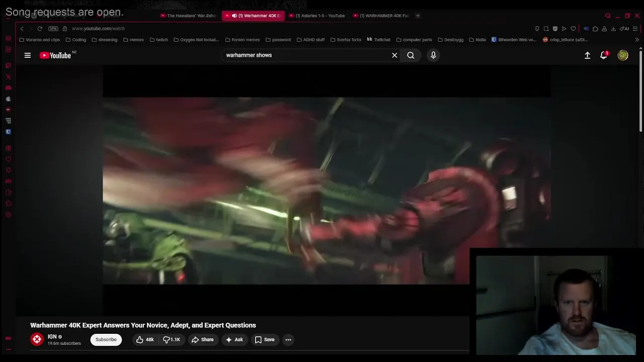The image size is (644, 362).
Task: Open the IGN channel name link
Action: (52, 336)
